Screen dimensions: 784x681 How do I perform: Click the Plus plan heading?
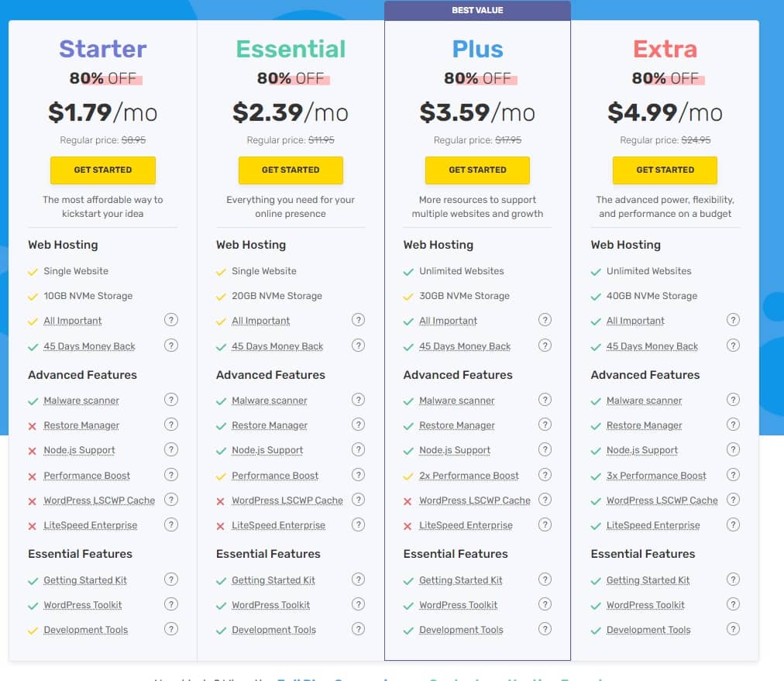coord(477,49)
